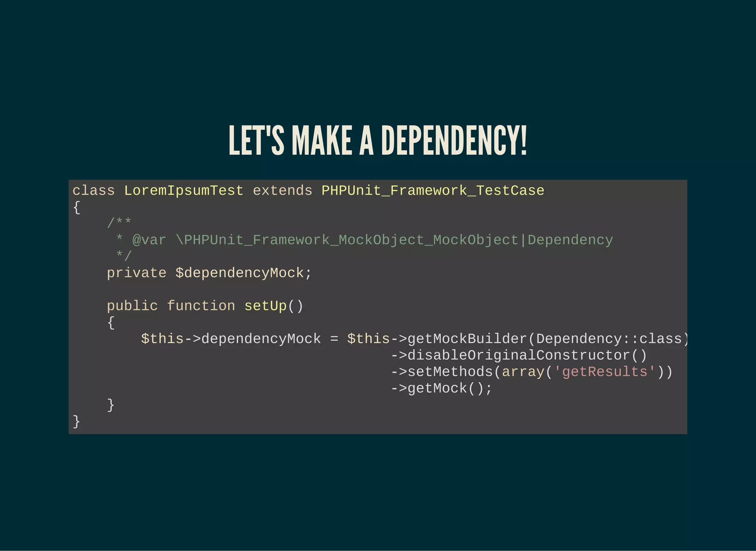Click "$this->dependencyMock" at the assignment start
Screen dimensions: 756x551
(x=231, y=339)
